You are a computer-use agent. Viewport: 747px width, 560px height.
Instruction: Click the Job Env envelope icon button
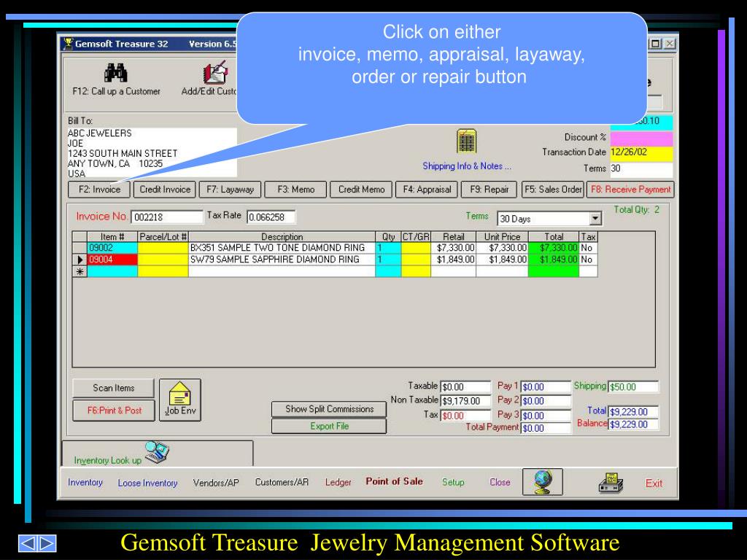pyautogui.click(x=180, y=400)
